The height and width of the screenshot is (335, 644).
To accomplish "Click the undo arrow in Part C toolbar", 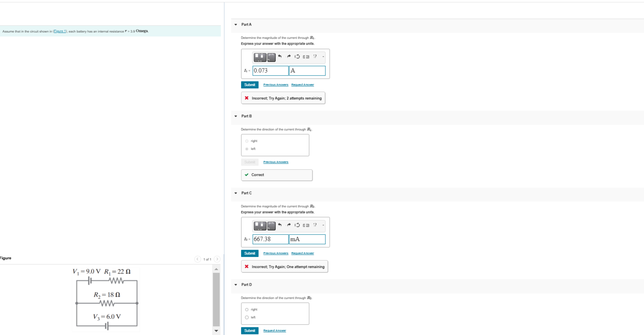I will click(280, 225).
